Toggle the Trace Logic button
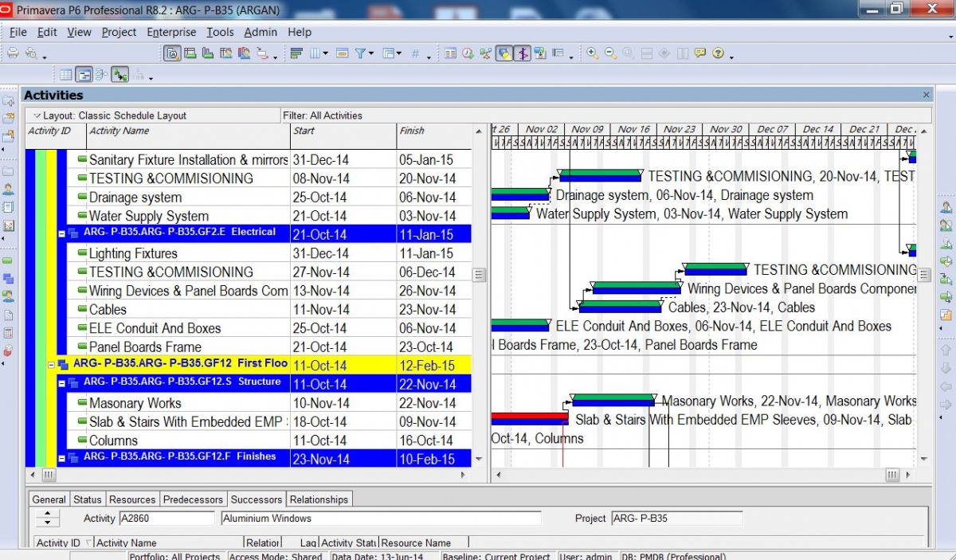The width and height of the screenshot is (956, 560). point(119,75)
